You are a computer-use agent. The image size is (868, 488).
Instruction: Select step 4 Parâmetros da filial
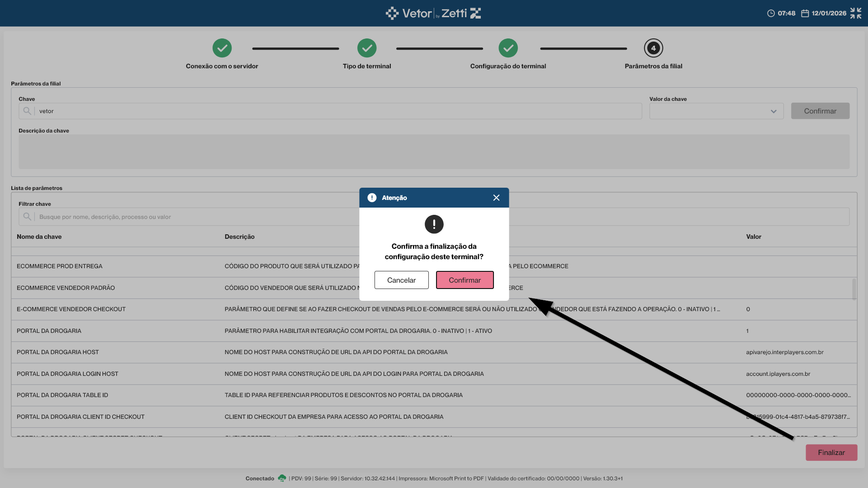(x=653, y=48)
